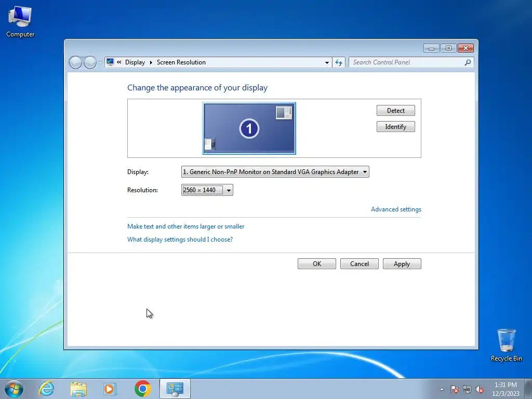Show hidden system tray icons arrow

click(x=442, y=389)
